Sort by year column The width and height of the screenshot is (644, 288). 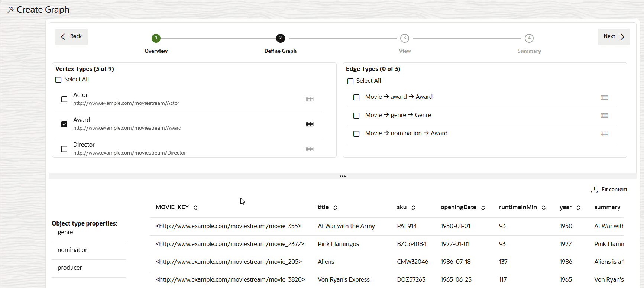coord(578,208)
